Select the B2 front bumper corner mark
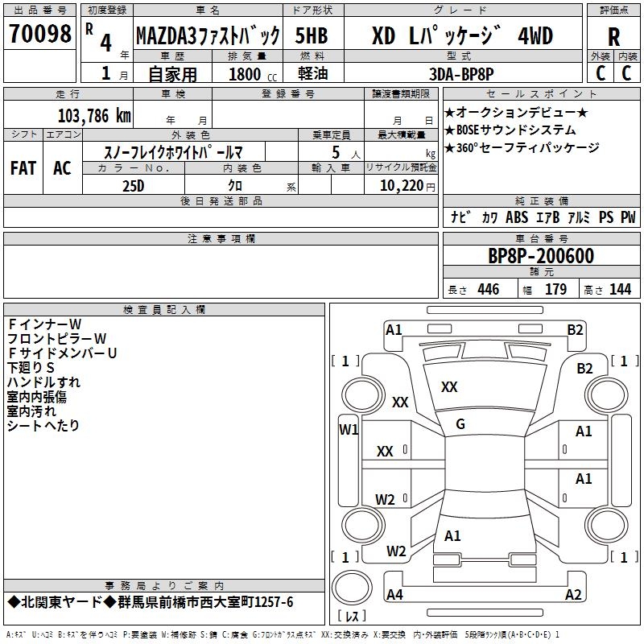The height and width of the screenshot is (644, 644). (x=575, y=329)
